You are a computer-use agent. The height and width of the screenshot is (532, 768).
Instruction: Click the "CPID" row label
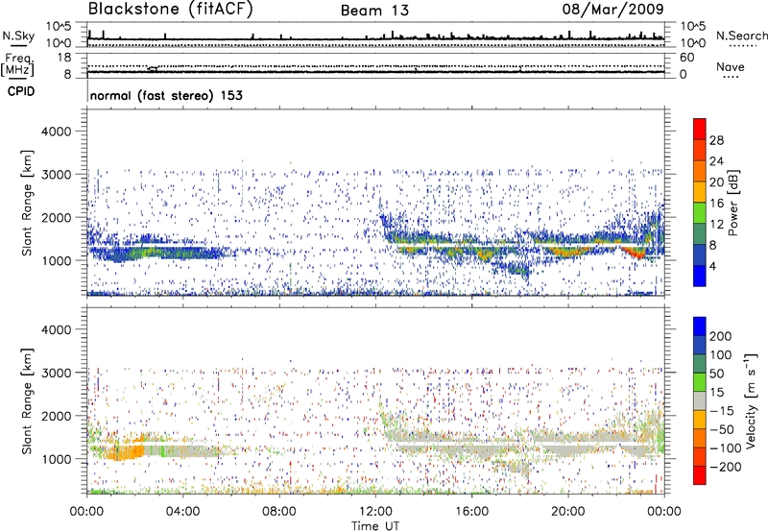(x=21, y=91)
